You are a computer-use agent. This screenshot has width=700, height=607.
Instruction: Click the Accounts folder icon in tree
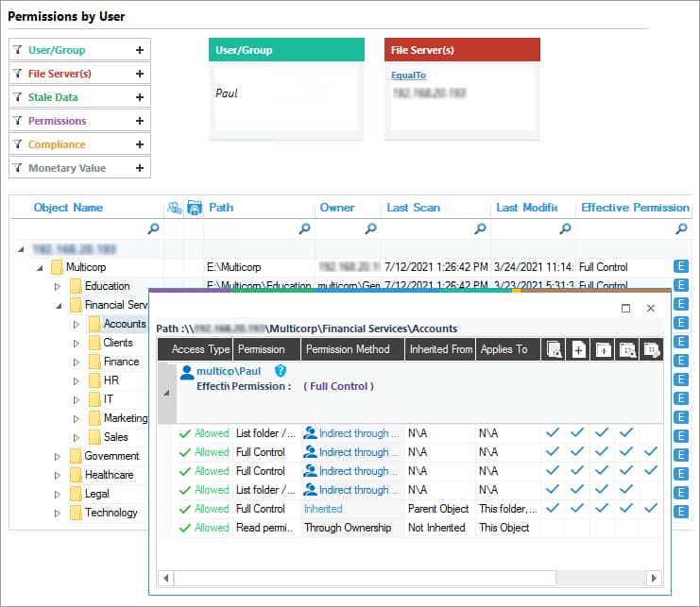(94, 324)
